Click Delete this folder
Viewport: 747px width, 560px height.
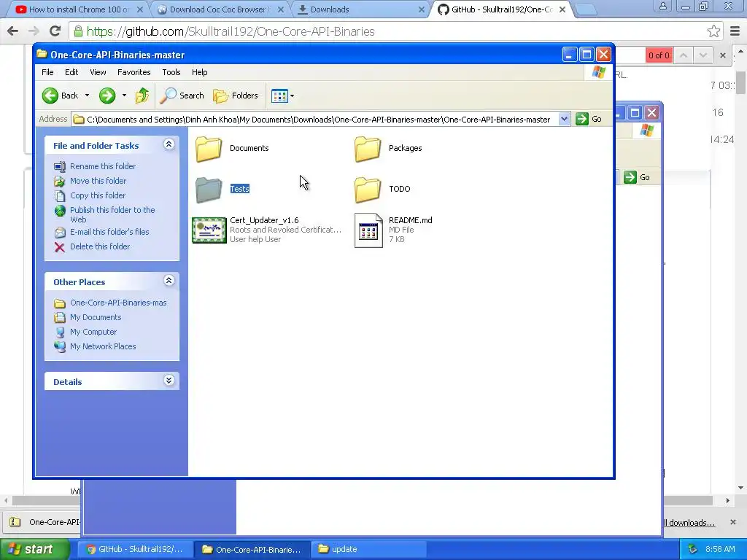click(x=99, y=246)
